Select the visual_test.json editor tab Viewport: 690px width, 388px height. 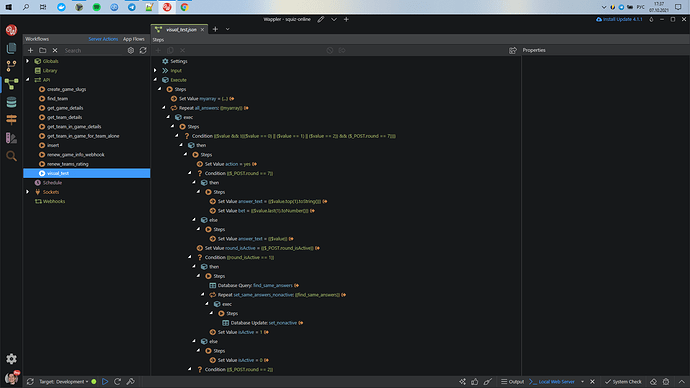pyautogui.click(x=180, y=29)
